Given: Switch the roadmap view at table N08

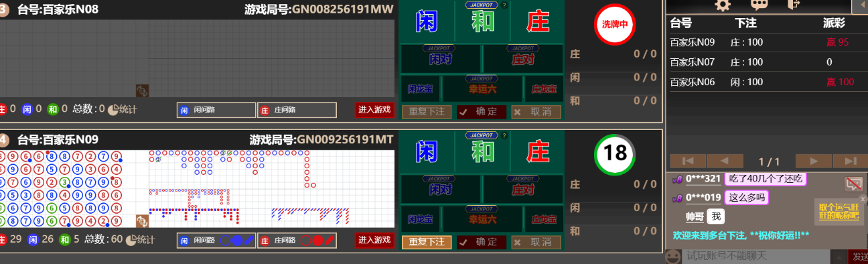Looking at the screenshot, I should click(x=142, y=90).
